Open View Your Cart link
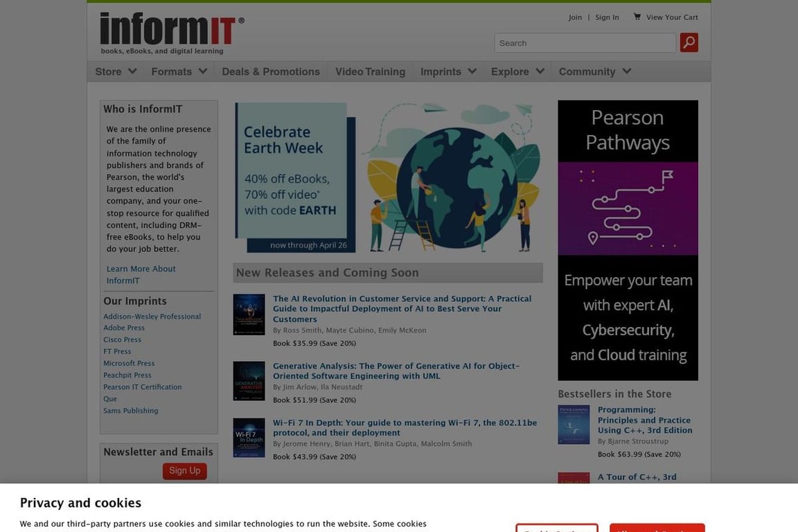This screenshot has height=532, width=798. (672, 17)
